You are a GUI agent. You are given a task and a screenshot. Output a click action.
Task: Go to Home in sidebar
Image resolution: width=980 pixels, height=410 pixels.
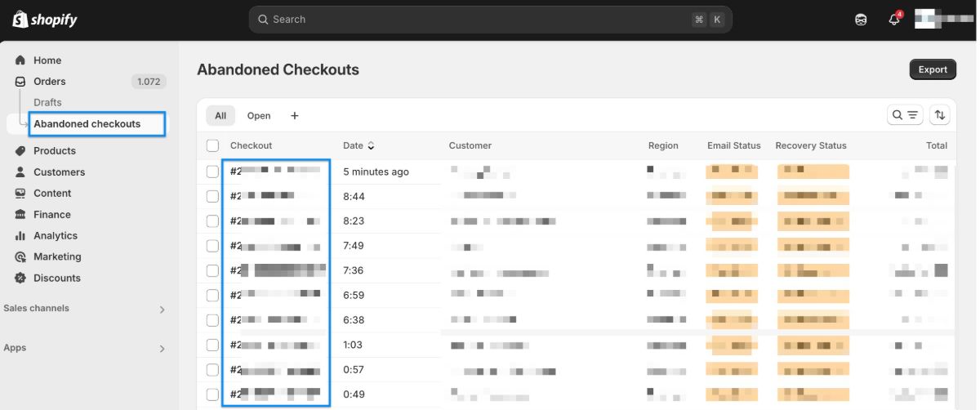[47, 60]
